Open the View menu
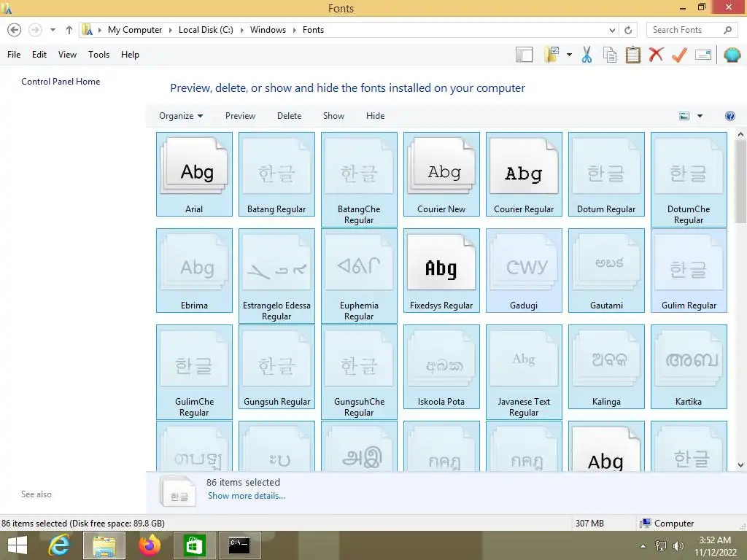Viewport: 747px width, 560px height. (67, 55)
